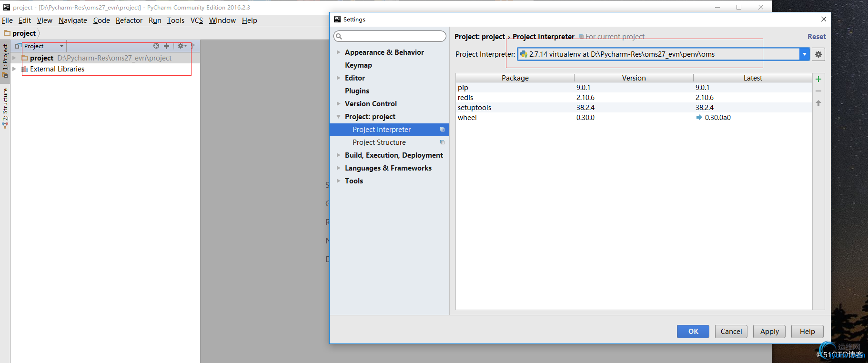
Task: Click the upgrade package up-arrow icon
Action: point(818,103)
